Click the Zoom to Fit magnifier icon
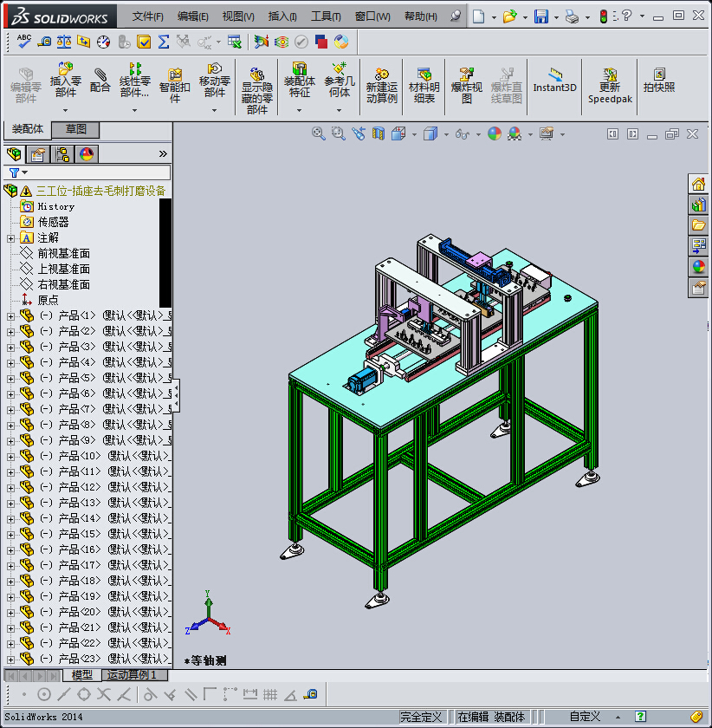This screenshot has height=728, width=712. point(319,134)
